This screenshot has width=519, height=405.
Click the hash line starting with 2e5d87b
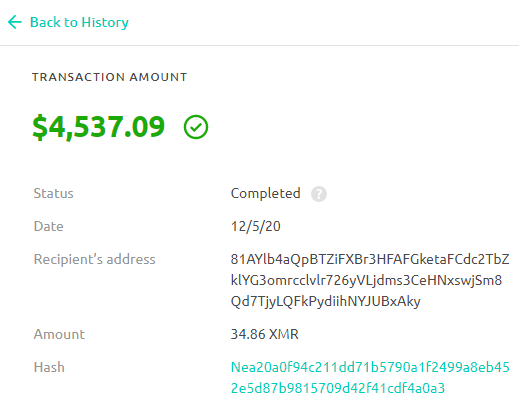click(338, 388)
